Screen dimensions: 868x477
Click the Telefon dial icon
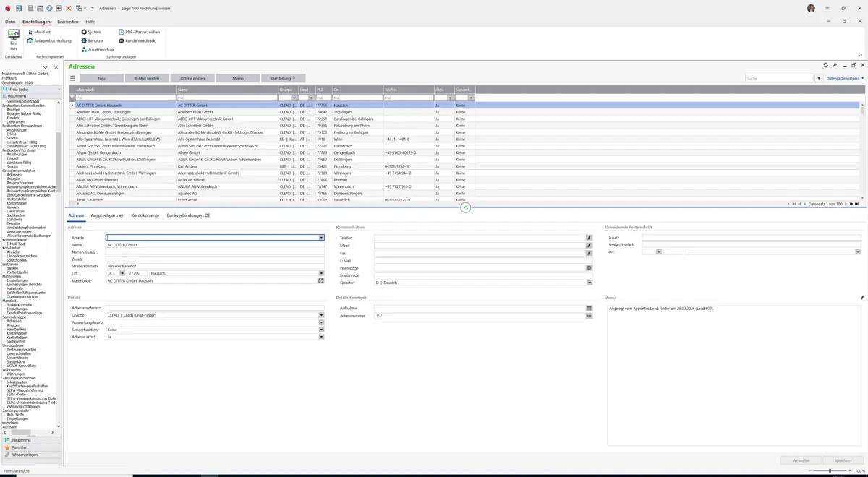click(x=590, y=237)
